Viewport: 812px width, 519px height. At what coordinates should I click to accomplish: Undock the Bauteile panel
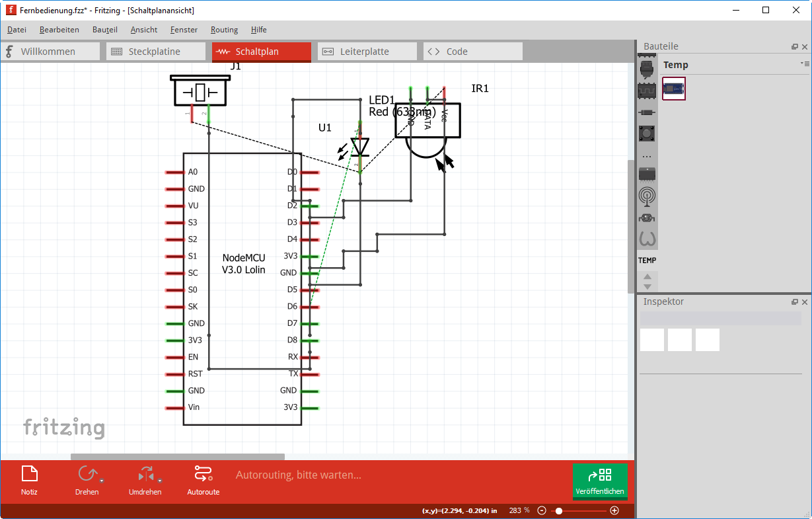coord(795,47)
